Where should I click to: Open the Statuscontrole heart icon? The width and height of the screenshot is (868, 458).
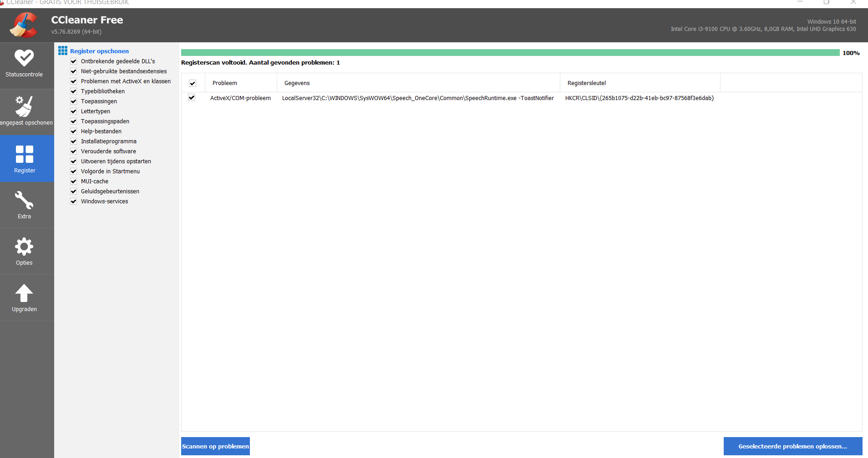click(24, 58)
